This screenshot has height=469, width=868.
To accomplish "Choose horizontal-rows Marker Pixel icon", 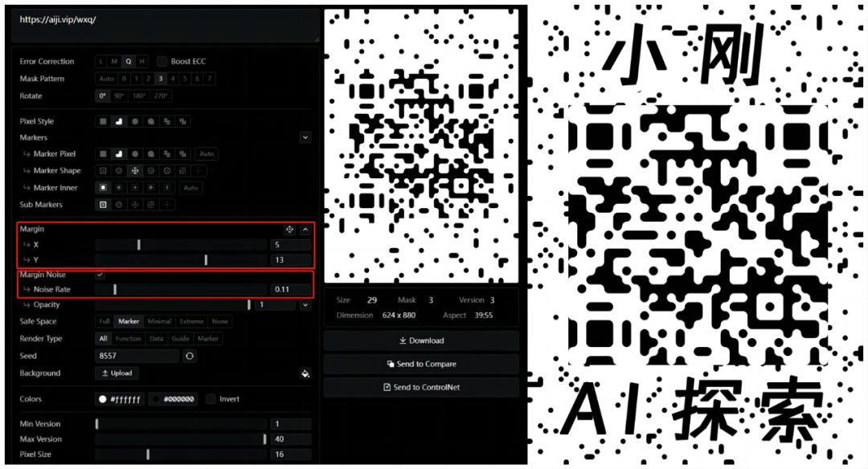I will coord(167,153).
